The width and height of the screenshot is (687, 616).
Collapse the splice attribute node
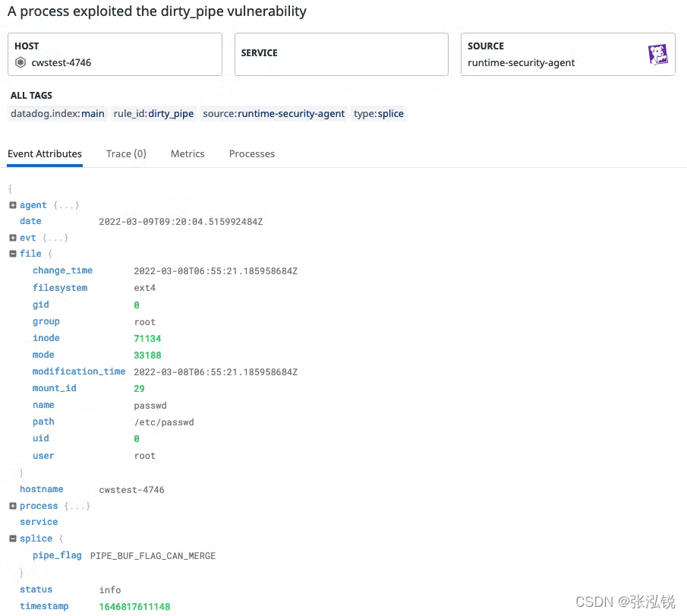coord(13,539)
